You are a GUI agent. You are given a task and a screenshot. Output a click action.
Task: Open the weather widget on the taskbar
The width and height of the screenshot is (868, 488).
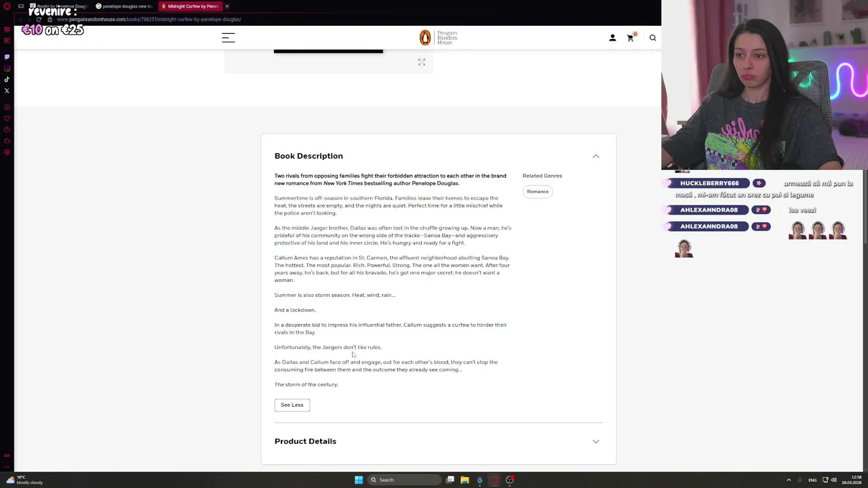(24, 480)
